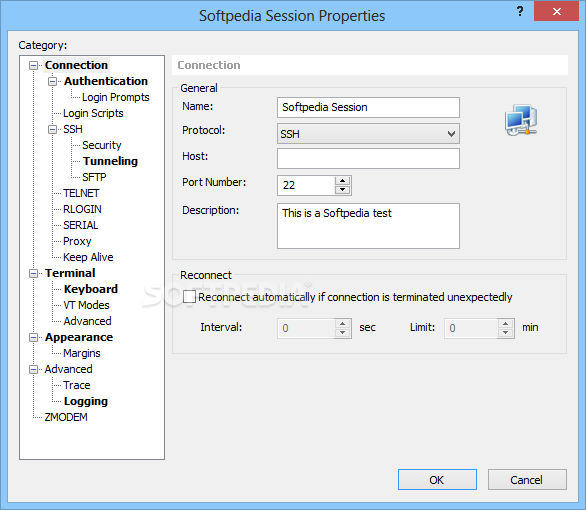The width and height of the screenshot is (586, 510).
Task: Collapse the Advanced category node
Action: tap(33, 370)
